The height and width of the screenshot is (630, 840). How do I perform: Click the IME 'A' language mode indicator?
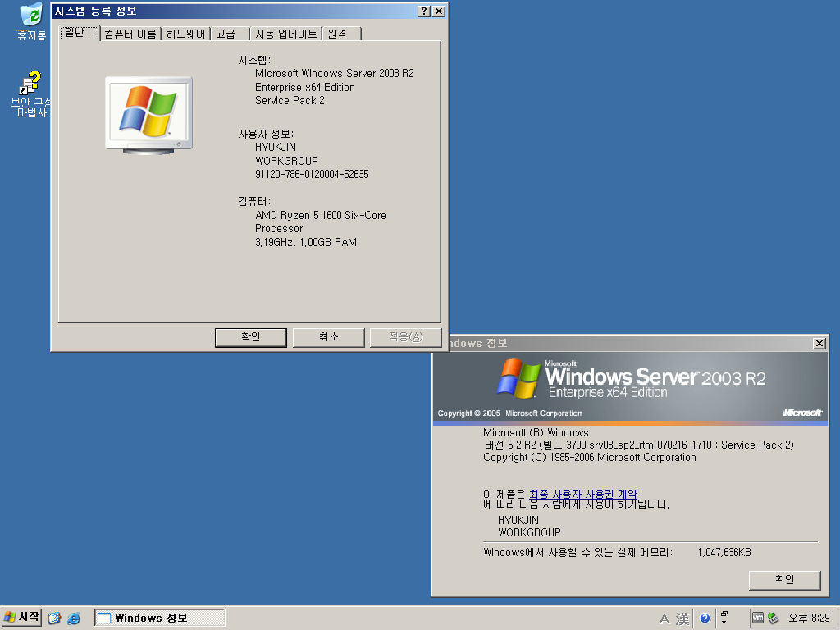click(664, 619)
